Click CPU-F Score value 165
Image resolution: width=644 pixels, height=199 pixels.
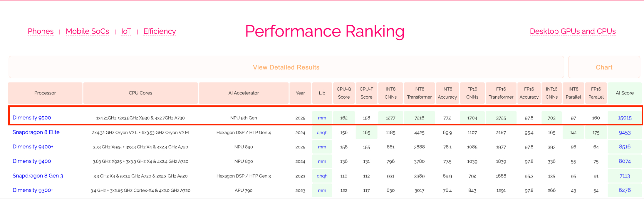coord(366,132)
